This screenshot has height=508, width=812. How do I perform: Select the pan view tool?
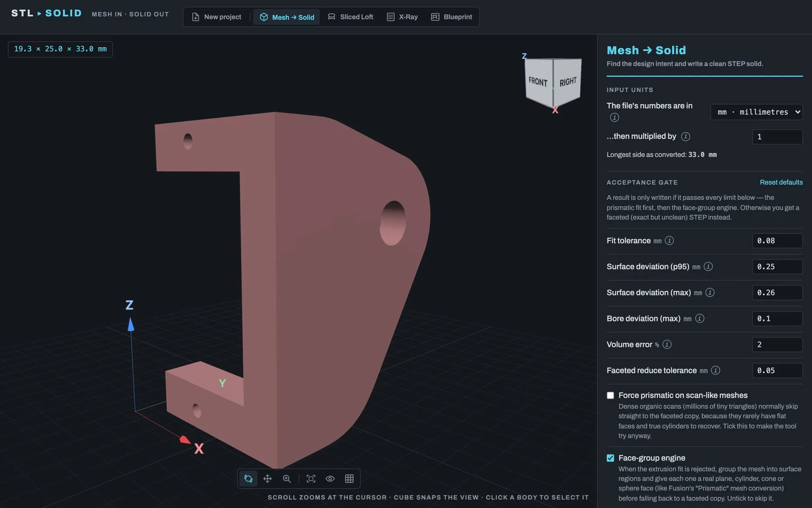coord(268,479)
